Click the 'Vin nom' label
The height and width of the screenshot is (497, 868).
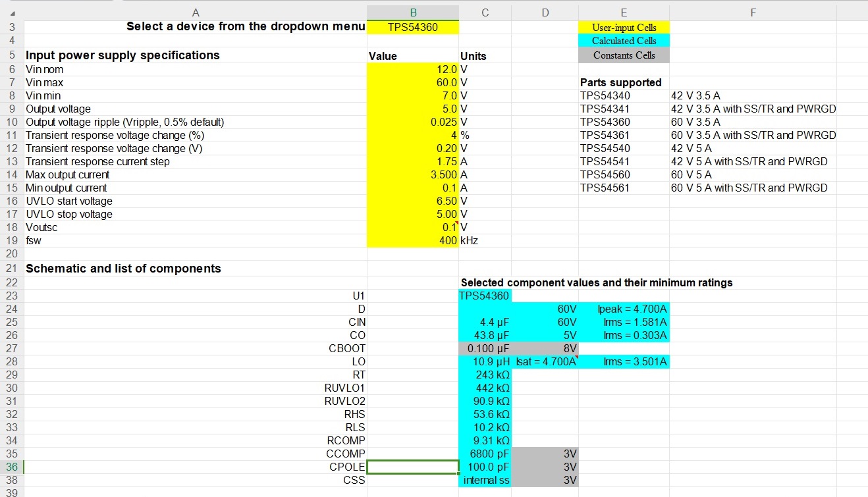coord(45,69)
